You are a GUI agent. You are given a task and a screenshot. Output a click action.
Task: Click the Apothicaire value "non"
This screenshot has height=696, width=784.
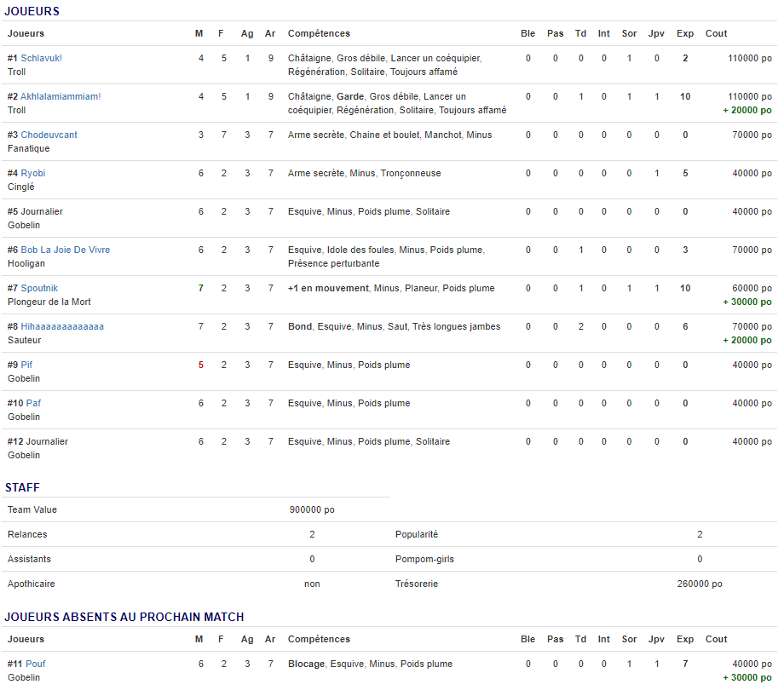pyautogui.click(x=312, y=584)
